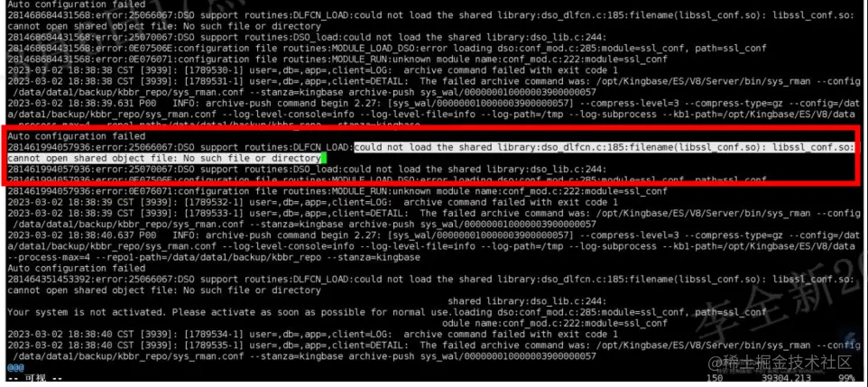Click the cursor position '39304,213' in status line
This screenshot has width=868, height=387.
[x=787, y=379]
